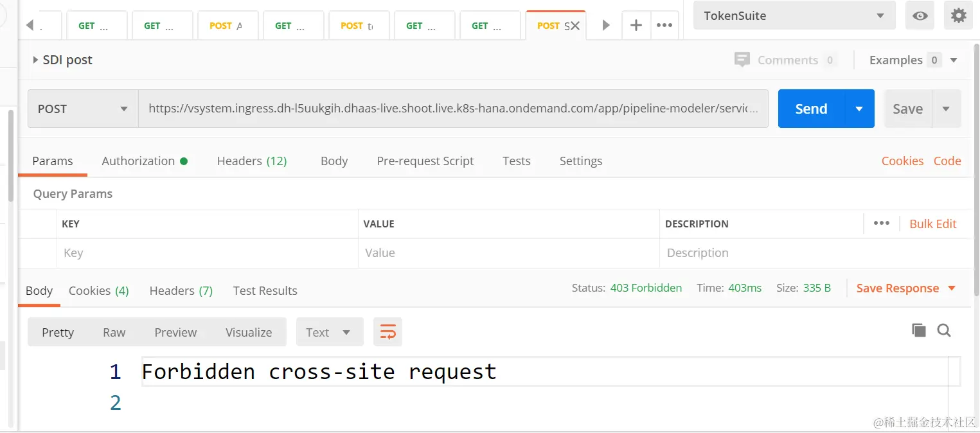This screenshot has width=980, height=433.
Task: Open response Cookies (4) tab
Action: click(x=99, y=290)
